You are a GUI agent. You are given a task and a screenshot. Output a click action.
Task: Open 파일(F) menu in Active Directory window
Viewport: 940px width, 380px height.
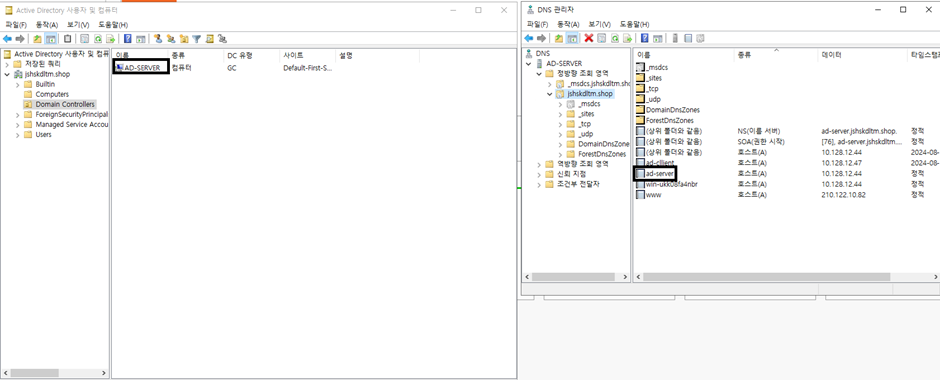pyautogui.click(x=16, y=25)
